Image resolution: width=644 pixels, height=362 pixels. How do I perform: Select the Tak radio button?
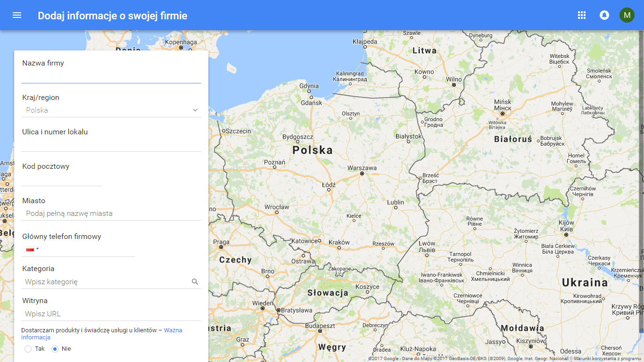point(28,349)
